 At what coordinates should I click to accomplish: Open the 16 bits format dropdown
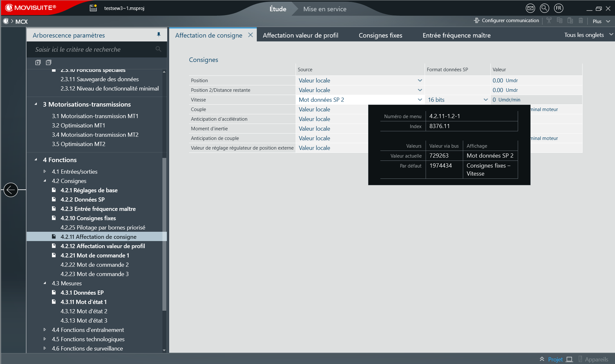[485, 100]
